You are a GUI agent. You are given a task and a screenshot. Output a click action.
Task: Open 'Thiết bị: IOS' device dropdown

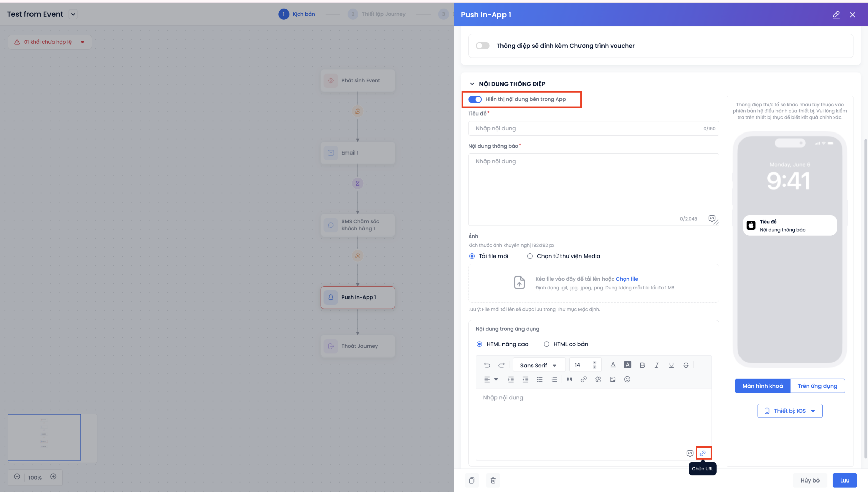[790, 411]
